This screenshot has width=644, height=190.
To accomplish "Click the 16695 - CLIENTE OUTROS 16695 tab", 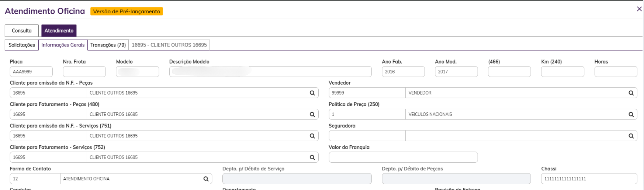I will (x=169, y=45).
